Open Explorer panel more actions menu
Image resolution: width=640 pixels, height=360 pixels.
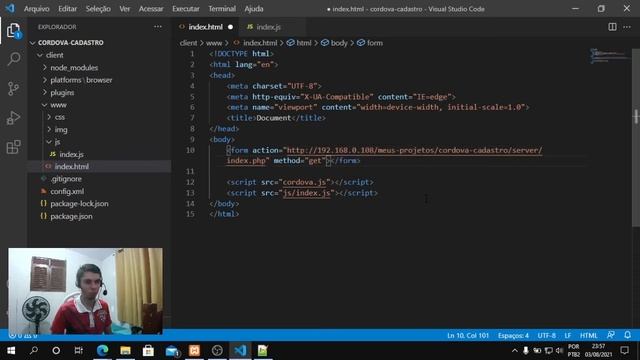tap(158, 27)
